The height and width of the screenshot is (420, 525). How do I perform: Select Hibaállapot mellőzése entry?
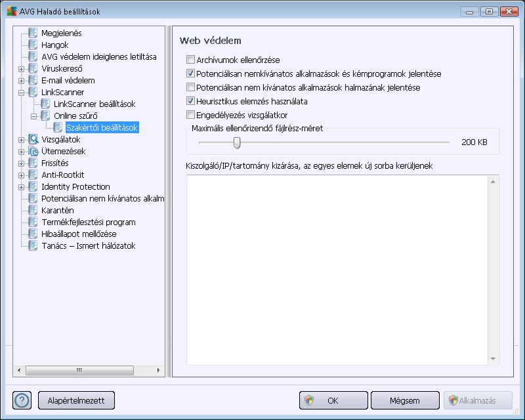(79, 234)
